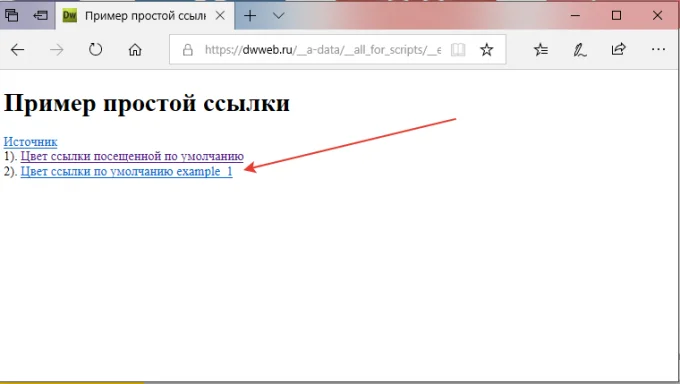The height and width of the screenshot is (384, 680).
Task: Add page to favorites star
Action: point(487,50)
